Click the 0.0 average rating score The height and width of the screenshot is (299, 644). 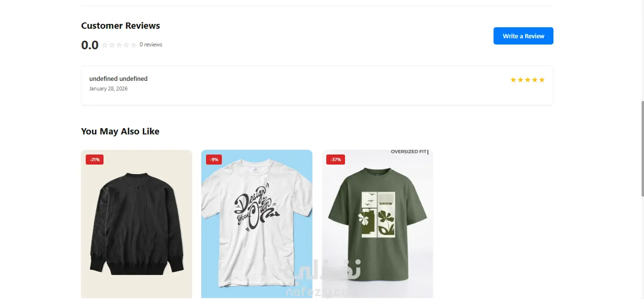point(90,45)
